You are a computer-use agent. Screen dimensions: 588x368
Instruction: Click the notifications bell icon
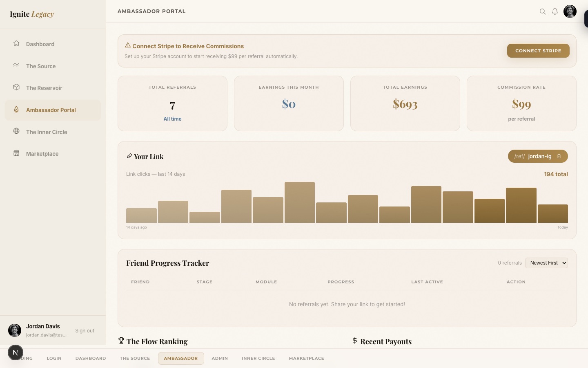tap(555, 11)
